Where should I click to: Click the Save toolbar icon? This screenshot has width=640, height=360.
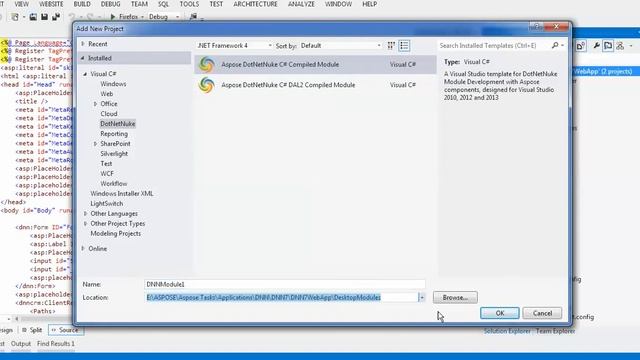(44, 17)
